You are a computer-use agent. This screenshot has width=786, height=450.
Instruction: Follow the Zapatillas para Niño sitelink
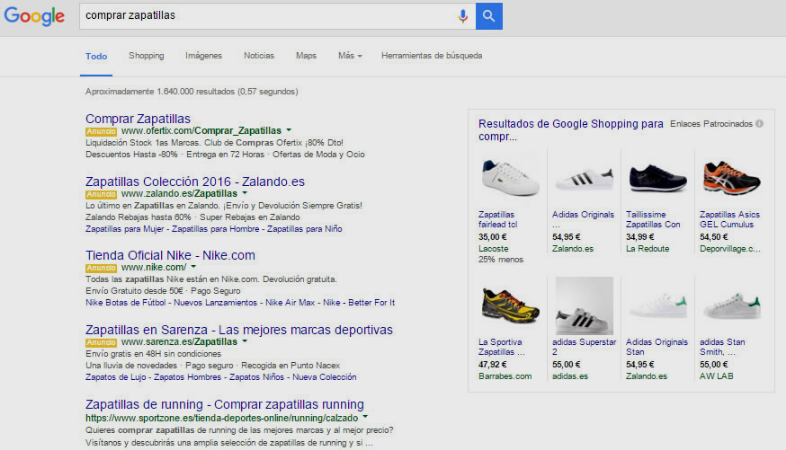pos(304,229)
